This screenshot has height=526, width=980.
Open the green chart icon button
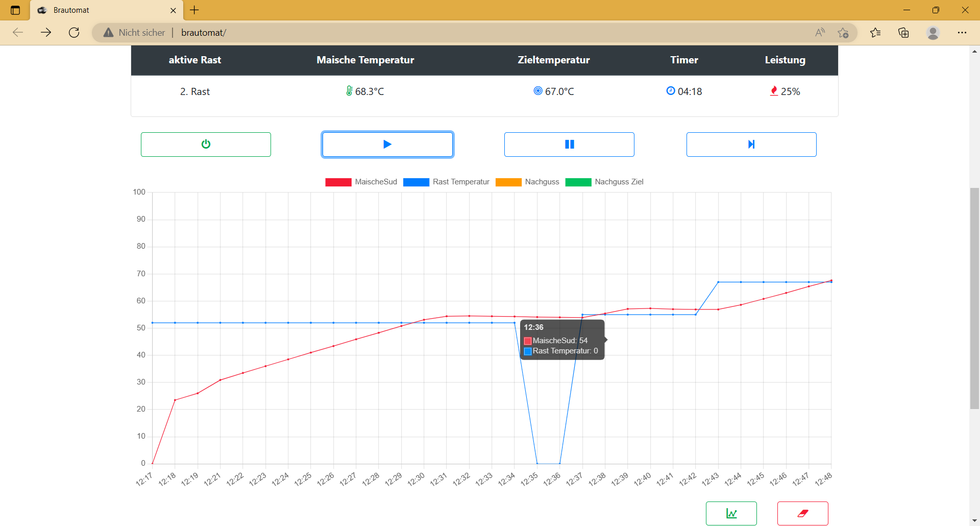coord(731,513)
